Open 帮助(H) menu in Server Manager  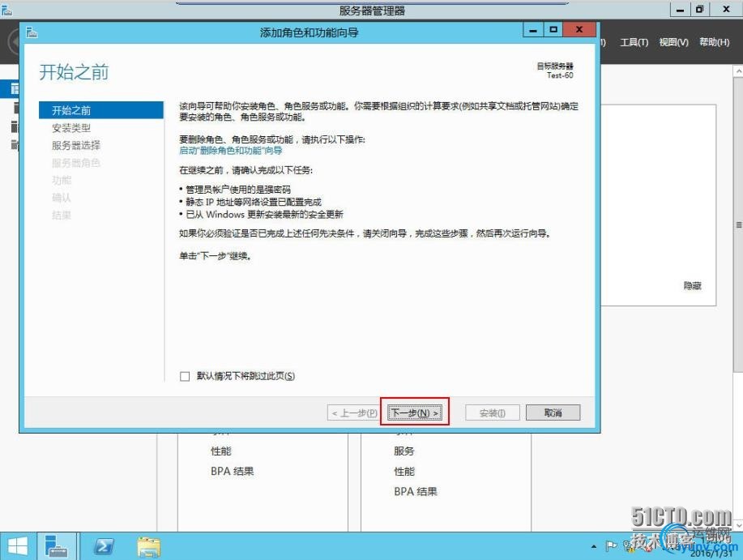click(714, 42)
